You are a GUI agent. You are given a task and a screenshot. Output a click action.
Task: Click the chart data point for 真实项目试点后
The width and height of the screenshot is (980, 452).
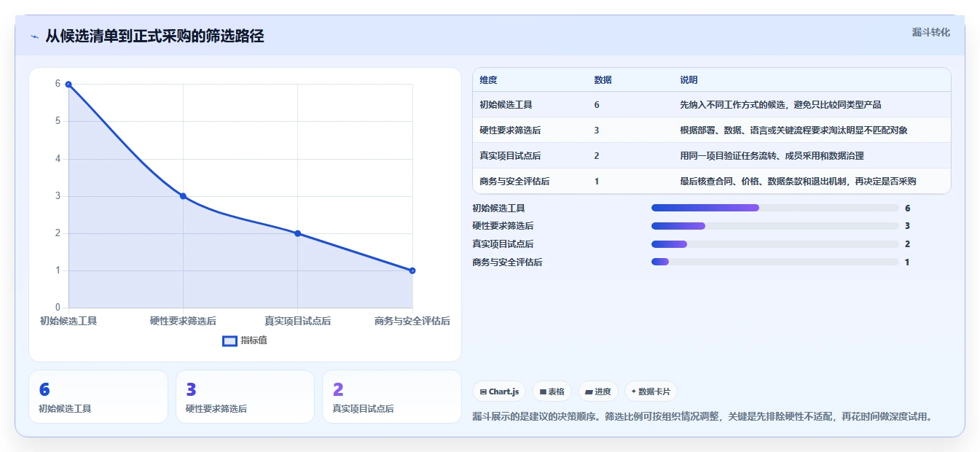click(297, 233)
